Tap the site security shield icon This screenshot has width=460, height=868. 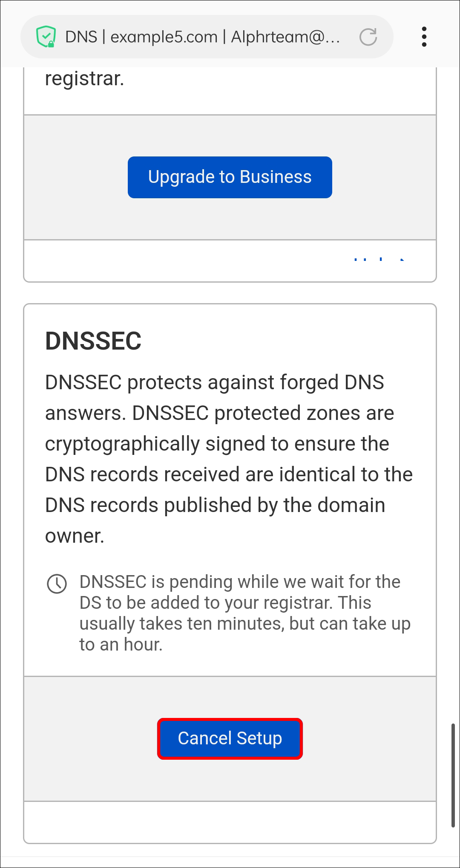46,37
